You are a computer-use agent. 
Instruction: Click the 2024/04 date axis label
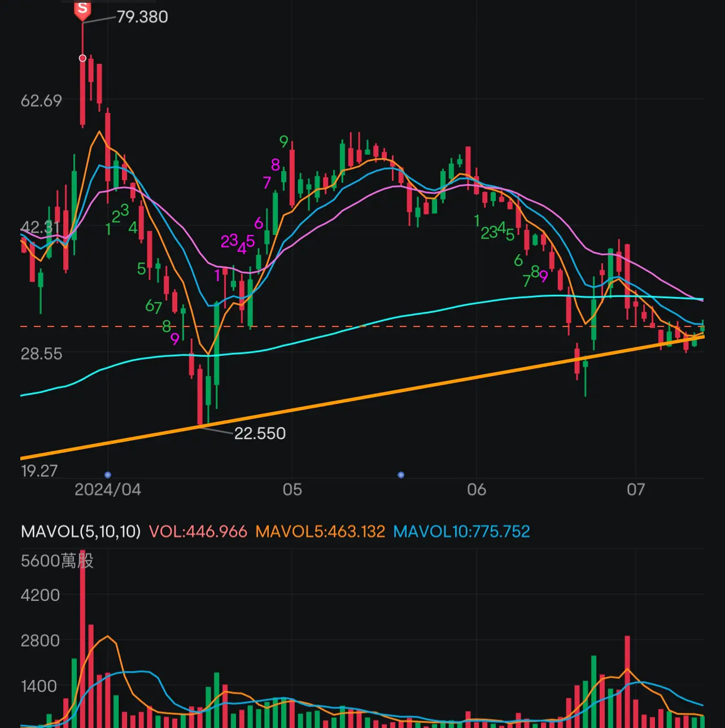tap(108, 489)
